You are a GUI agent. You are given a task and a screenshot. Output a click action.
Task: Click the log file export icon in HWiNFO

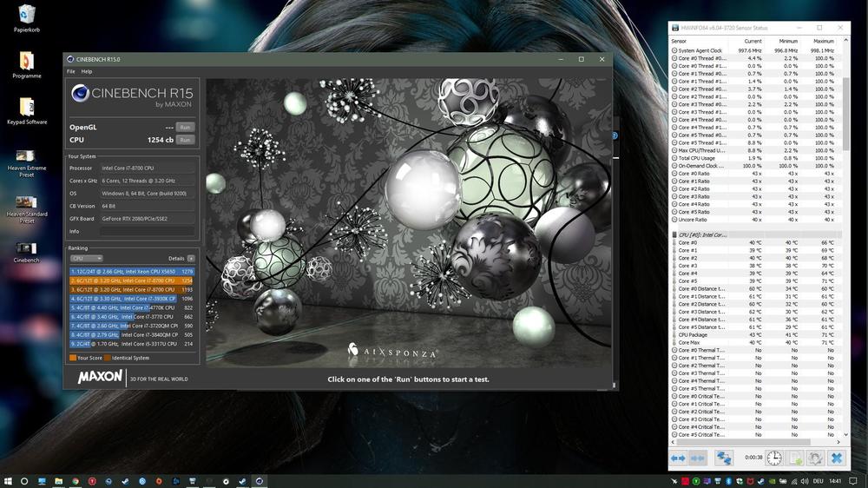coord(795,458)
